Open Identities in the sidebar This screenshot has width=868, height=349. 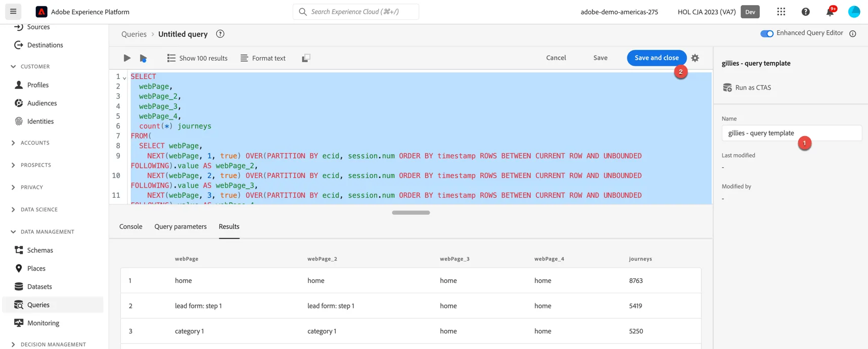click(x=40, y=121)
